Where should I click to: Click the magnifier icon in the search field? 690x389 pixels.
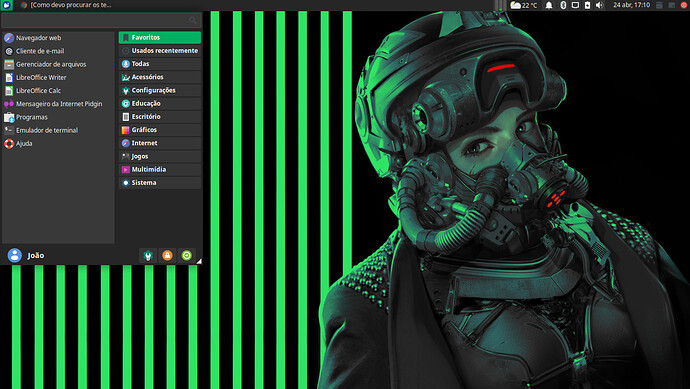[x=192, y=20]
